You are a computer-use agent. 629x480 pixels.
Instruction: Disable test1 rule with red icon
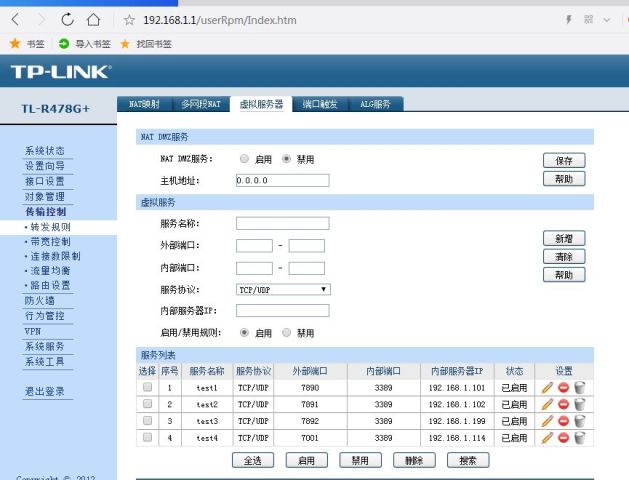click(x=564, y=388)
